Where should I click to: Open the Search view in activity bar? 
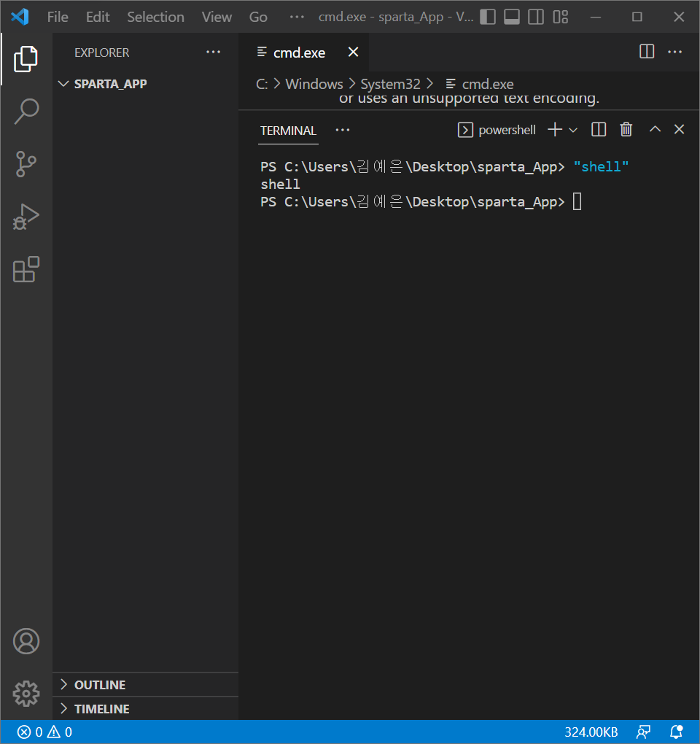(26, 111)
